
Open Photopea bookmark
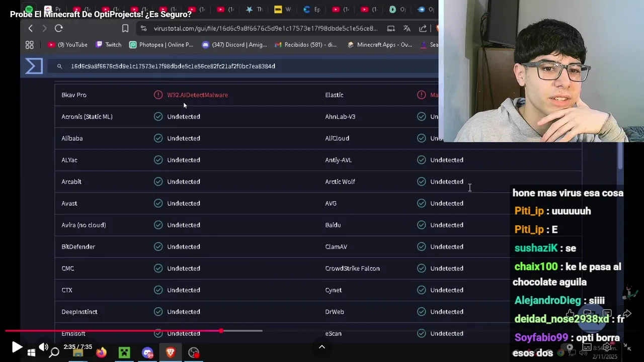tap(161, 45)
